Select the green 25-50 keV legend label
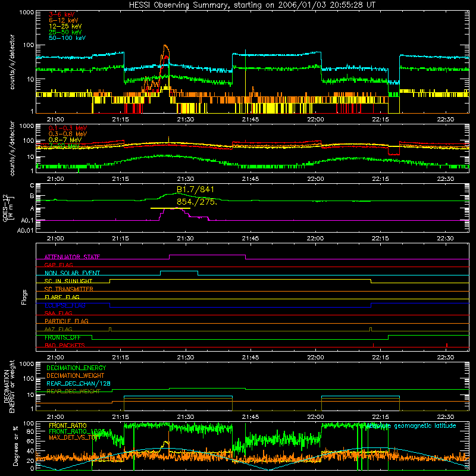 [65, 32]
